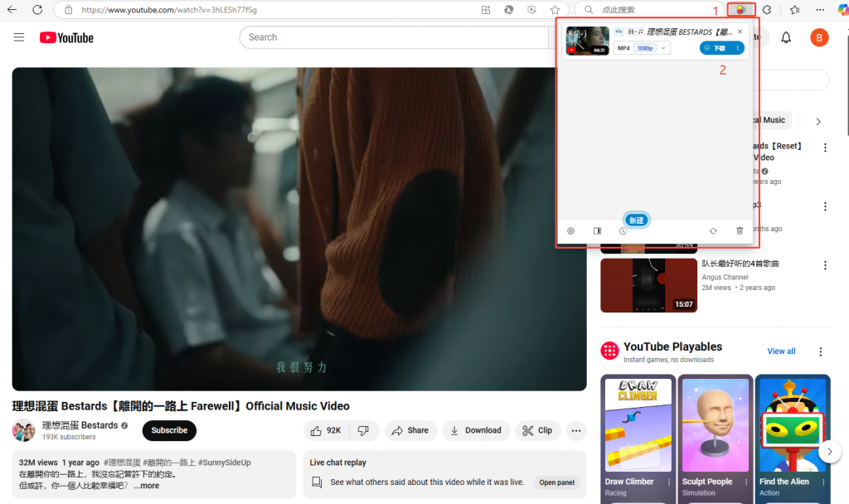Open the YouTube hamburger guide menu
849x504 pixels.
tap(19, 37)
